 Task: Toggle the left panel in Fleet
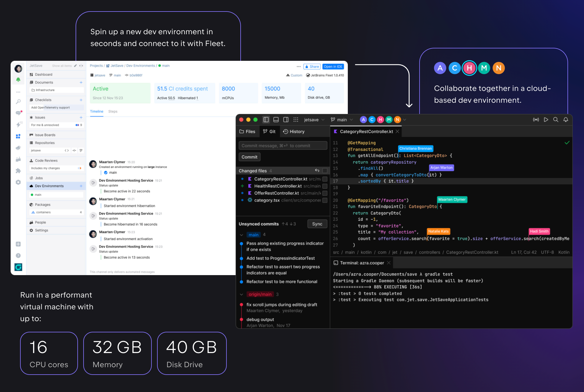click(266, 120)
